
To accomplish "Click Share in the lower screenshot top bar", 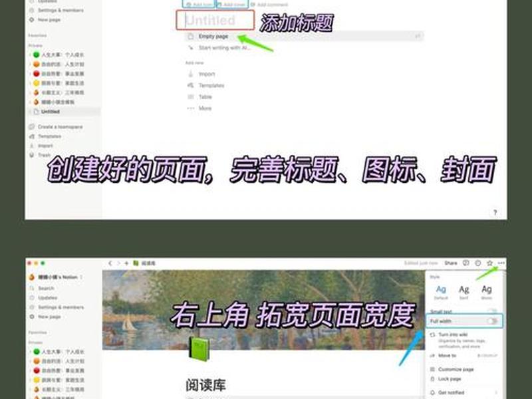I will click(x=451, y=263).
